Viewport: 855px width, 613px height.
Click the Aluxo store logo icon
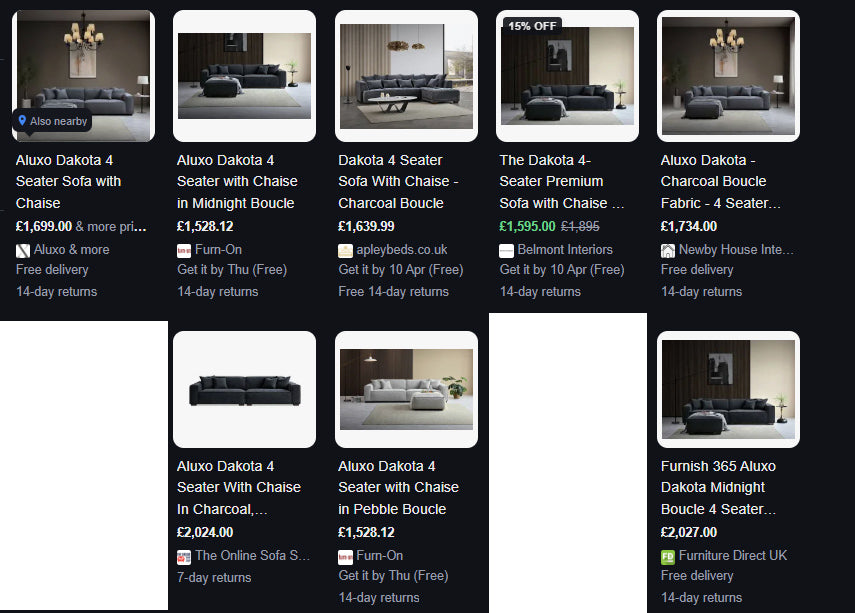(23, 251)
